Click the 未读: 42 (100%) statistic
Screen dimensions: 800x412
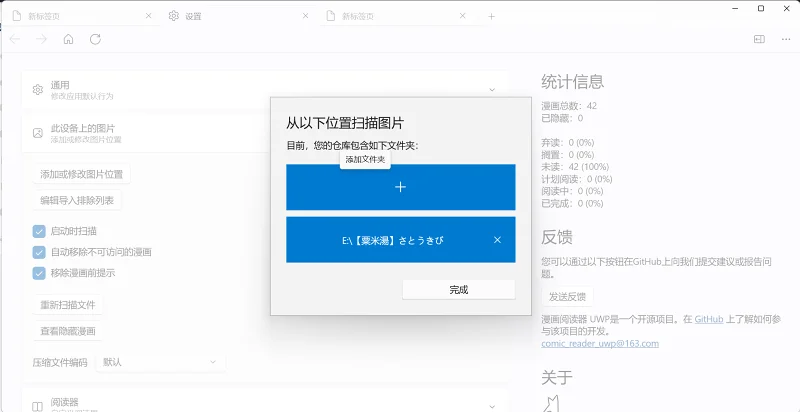pos(575,167)
